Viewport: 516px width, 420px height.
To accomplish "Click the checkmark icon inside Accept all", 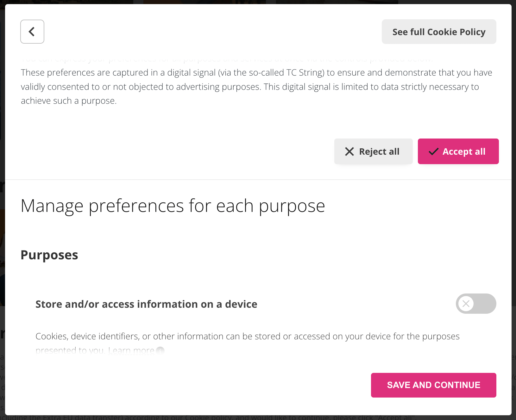I will 434,151.
